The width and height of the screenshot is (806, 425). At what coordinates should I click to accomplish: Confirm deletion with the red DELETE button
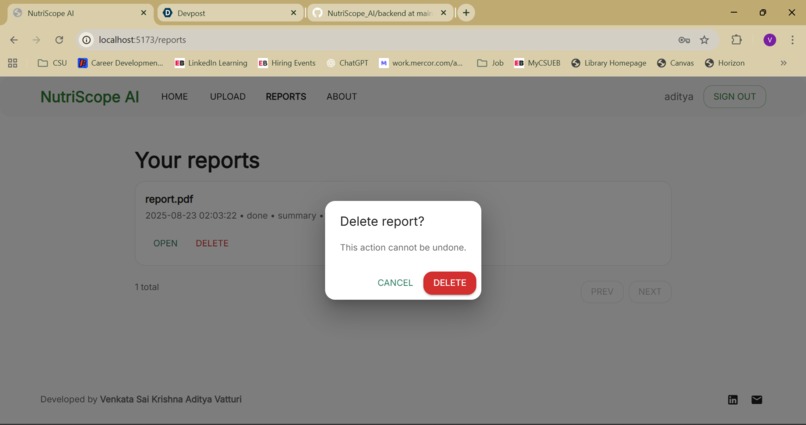[449, 283]
